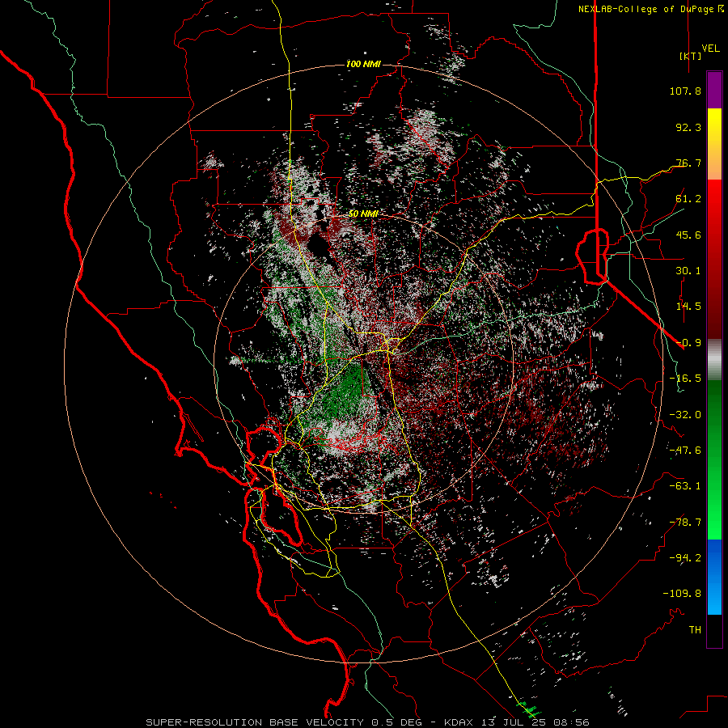Click the -0.9 velocity scale value
The height and width of the screenshot is (728, 728).
click(x=688, y=343)
